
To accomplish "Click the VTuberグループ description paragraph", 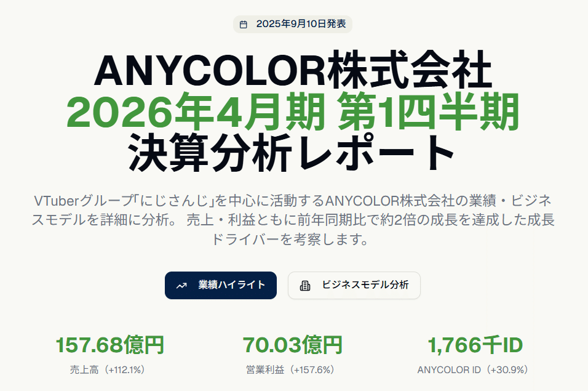I will [293, 220].
